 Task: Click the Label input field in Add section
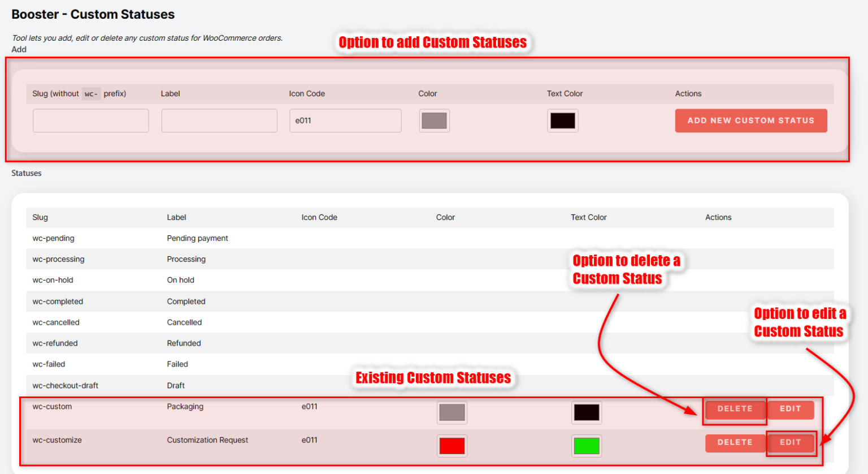tap(219, 120)
